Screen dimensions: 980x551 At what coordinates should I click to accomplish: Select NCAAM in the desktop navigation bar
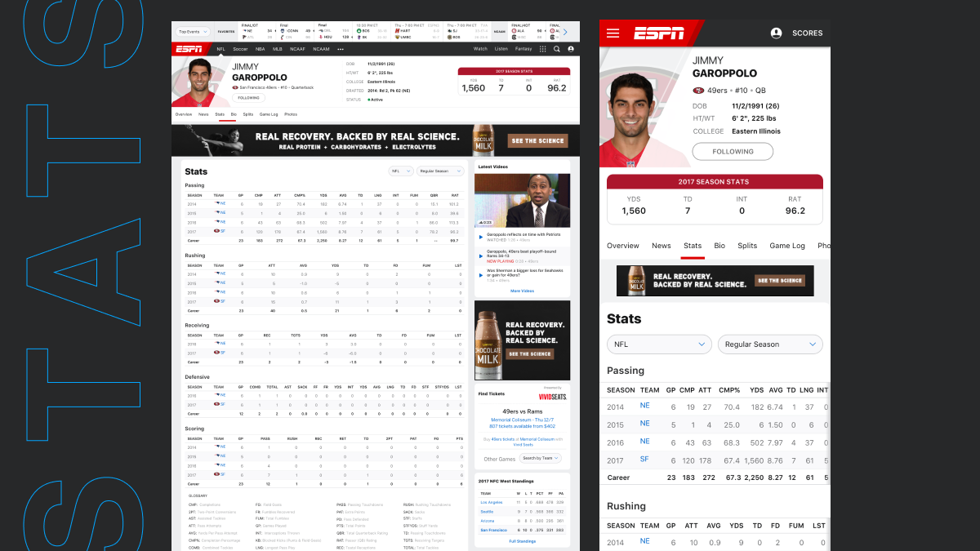point(321,49)
